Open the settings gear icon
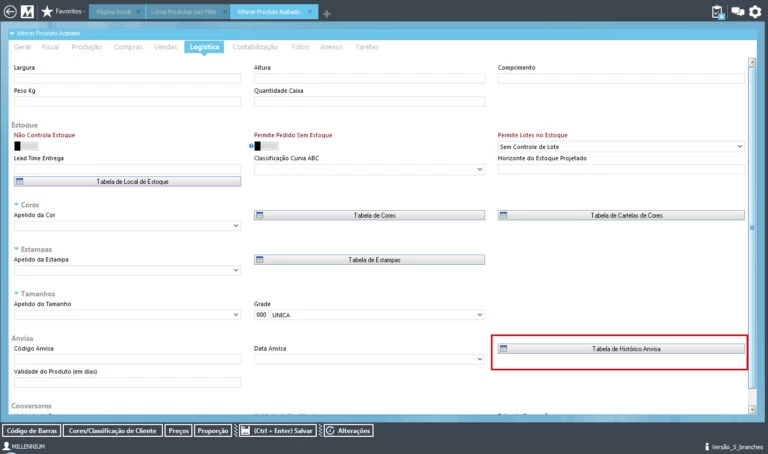Viewport: 768px width, 454px height. (x=755, y=12)
